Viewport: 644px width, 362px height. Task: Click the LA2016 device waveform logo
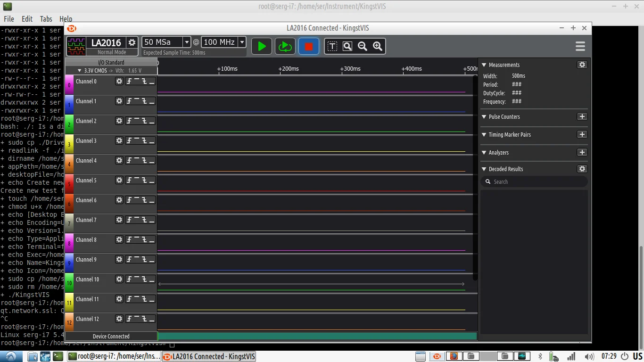click(x=76, y=46)
